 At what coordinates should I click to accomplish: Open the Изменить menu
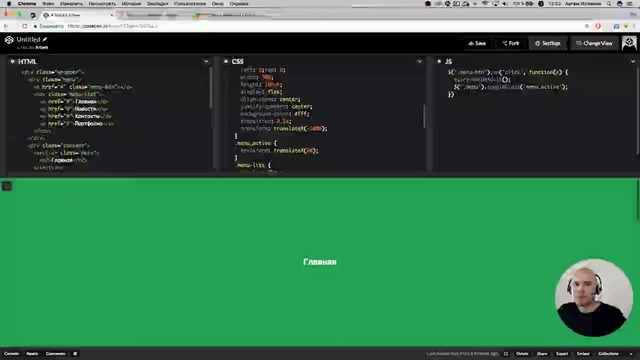(71, 4)
